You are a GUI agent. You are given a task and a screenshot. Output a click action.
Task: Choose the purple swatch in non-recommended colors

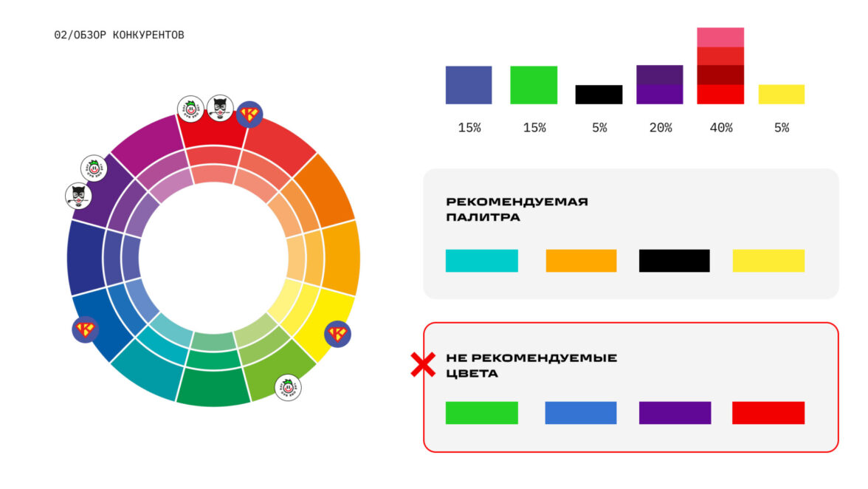pos(675,413)
